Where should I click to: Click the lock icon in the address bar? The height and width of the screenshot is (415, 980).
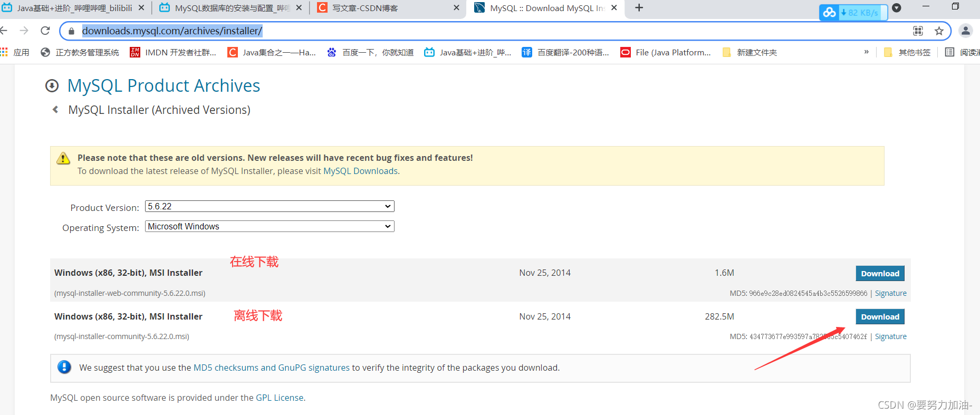(x=72, y=31)
